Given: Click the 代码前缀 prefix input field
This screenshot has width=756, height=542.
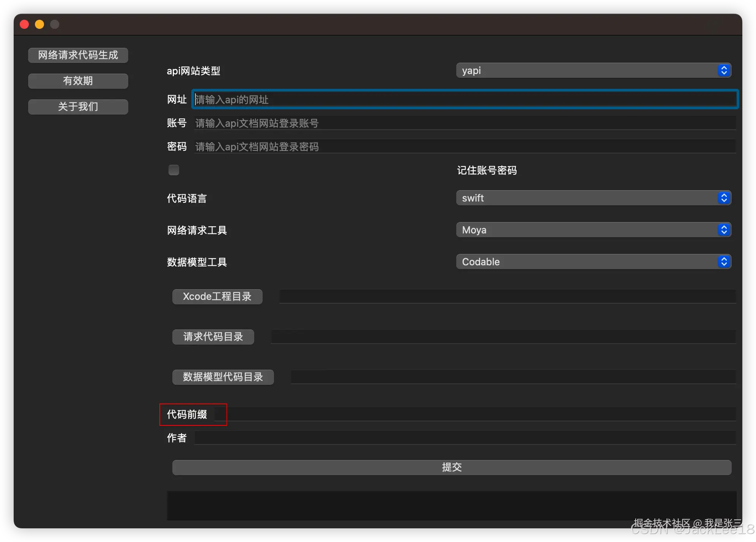Looking at the screenshot, I should 474,414.
